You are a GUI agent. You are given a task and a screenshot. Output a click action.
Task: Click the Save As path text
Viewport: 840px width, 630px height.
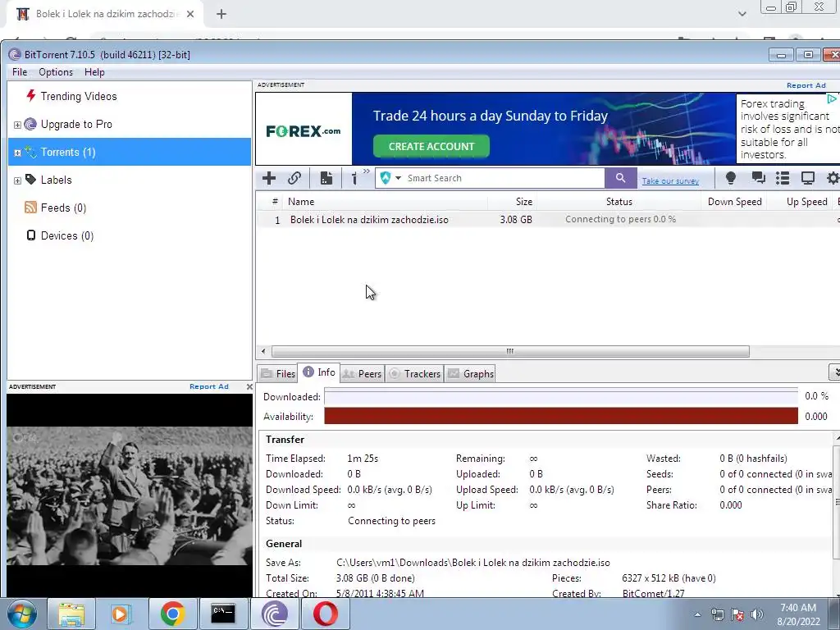tap(473, 563)
